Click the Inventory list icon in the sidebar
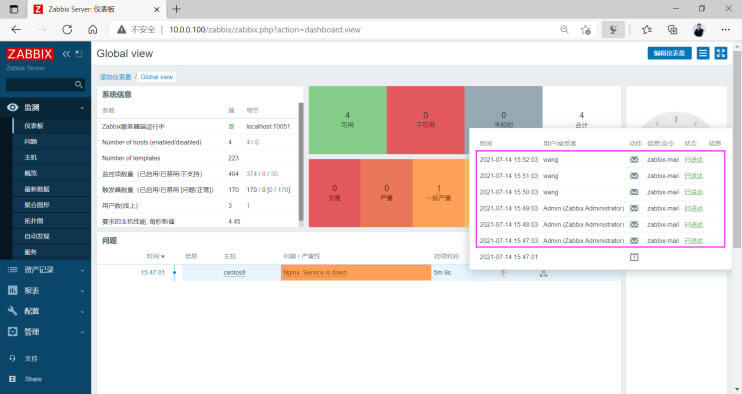This screenshot has width=742, height=394. pos(13,270)
